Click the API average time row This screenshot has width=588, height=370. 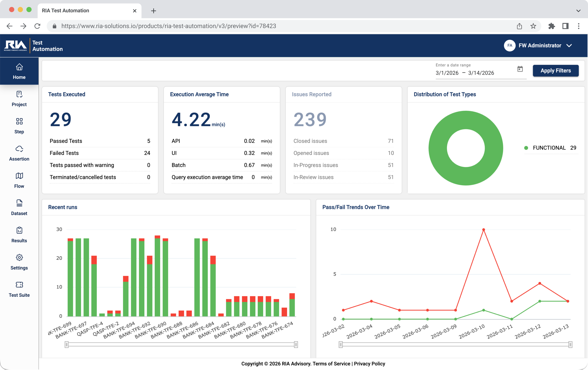[x=222, y=141]
